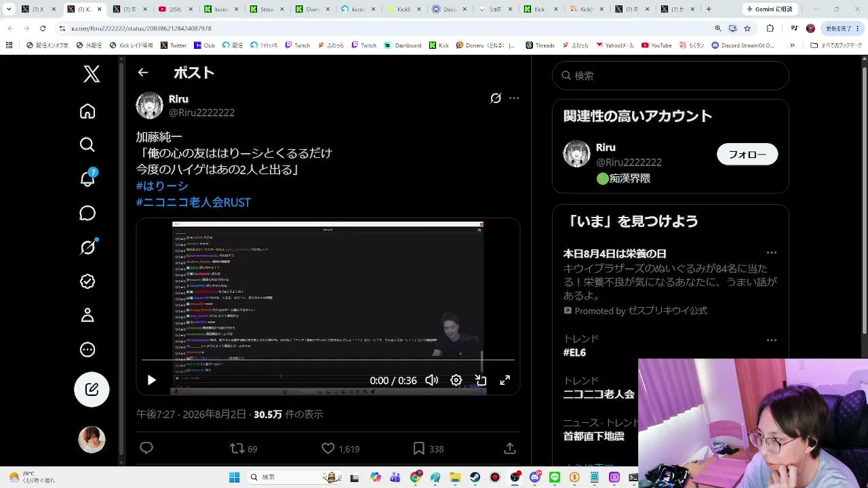Bookmark this page with star icon
This screenshot has width=868, height=488.
click(747, 28)
